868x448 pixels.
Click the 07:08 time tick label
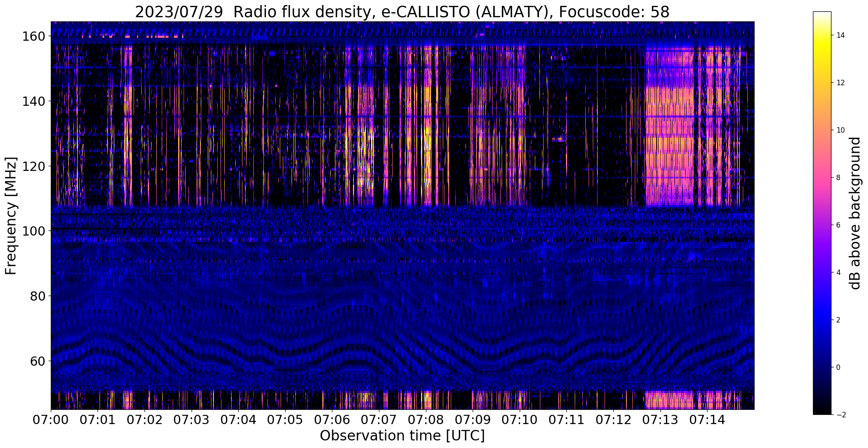[x=426, y=419]
